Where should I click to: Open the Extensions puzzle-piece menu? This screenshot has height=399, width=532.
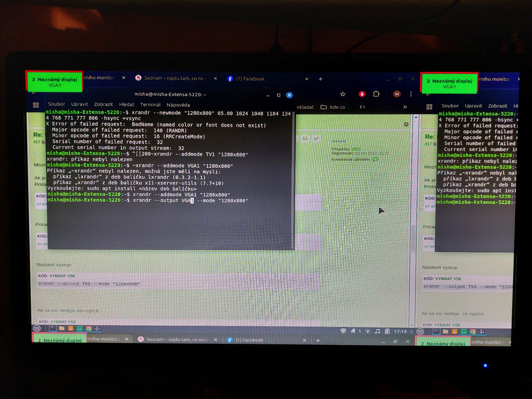(376, 94)
